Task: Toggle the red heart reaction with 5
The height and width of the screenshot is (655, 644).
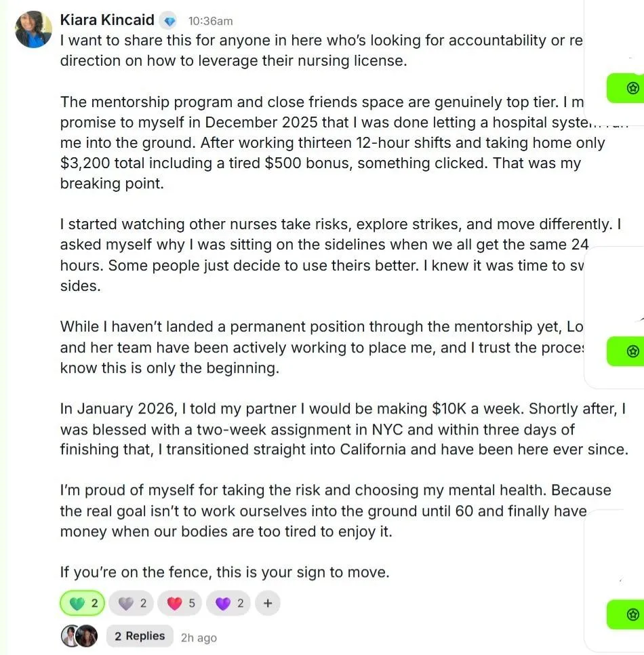Action: [x=180, y=603]
